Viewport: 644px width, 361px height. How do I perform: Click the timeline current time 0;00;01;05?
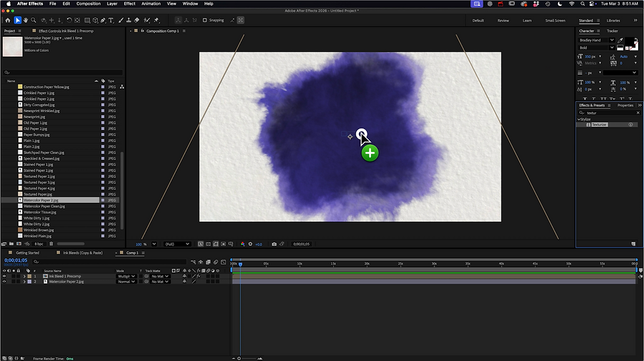point(16,260)
